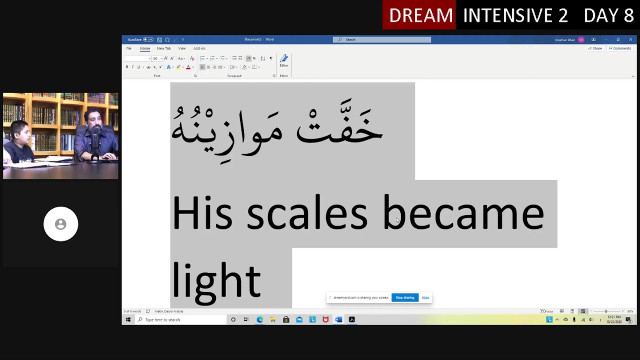Viewport: 640px width, 360px height.
Task: Click the blue Stop sharing button
Action: click(x=405, y=298)
